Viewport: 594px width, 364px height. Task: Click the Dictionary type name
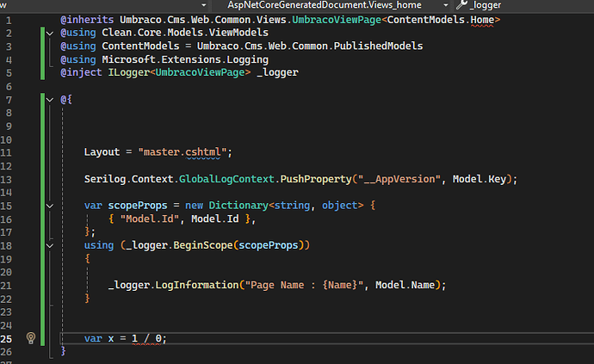tap(238, 206)
